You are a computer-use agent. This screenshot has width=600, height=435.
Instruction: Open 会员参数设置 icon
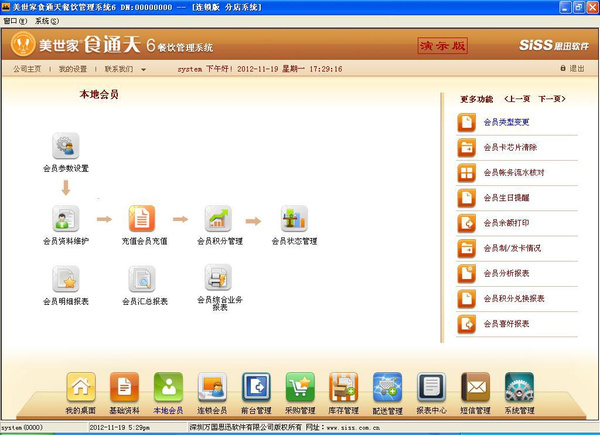(x=66, y=145)
